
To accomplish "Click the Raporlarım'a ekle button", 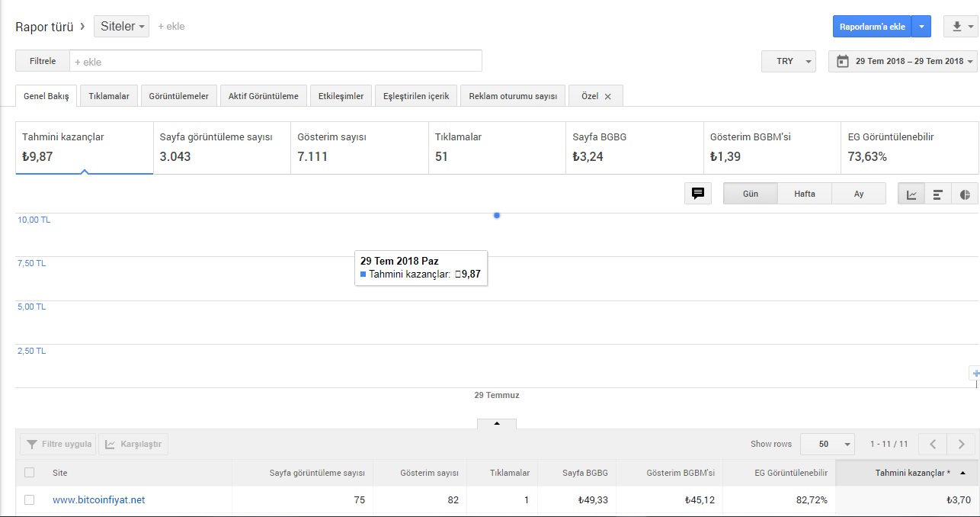I will click(x=873, y=26).
